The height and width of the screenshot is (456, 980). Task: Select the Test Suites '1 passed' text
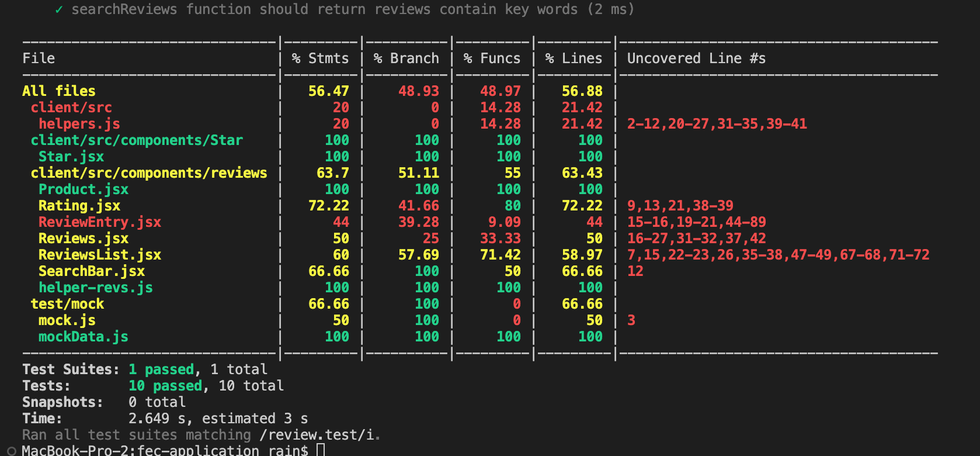tap(161, 369)
